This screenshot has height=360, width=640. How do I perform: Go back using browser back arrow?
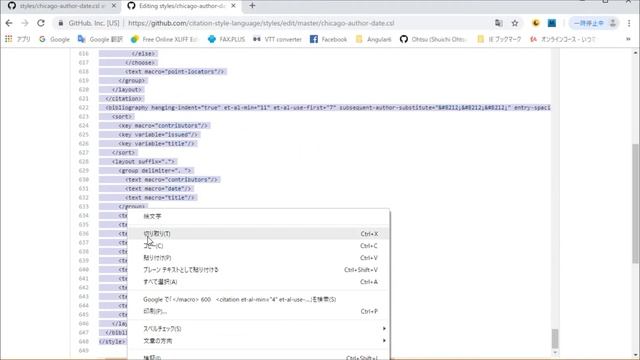coord(9,23)
